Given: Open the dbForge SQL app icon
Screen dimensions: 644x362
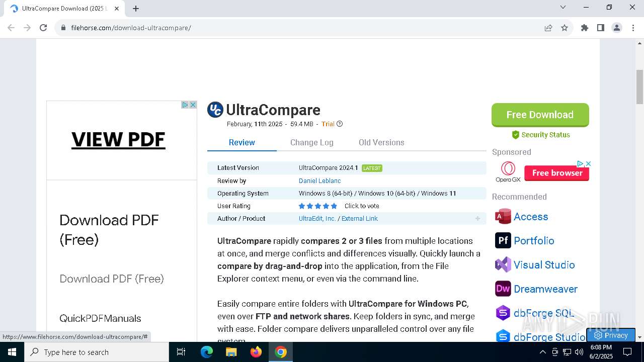Looking at the screenshot, I should (x=503, y=313).
